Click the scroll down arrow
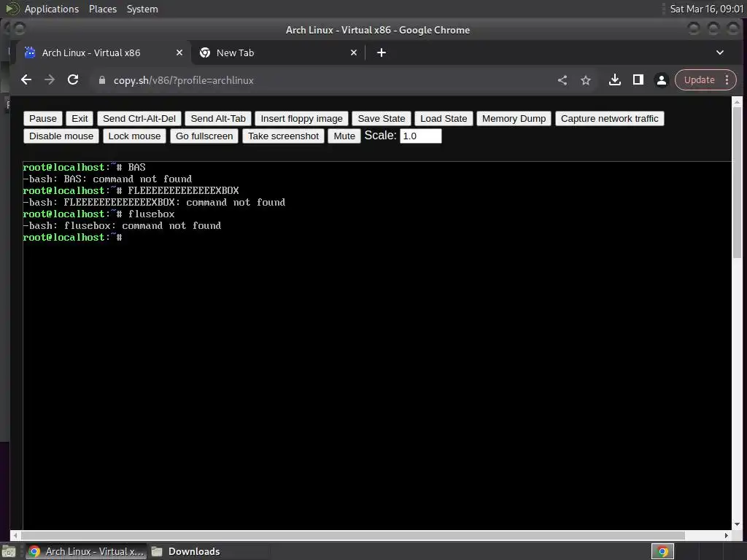The height and width of the screenshot is (560, 747). [x=737, y=524]
